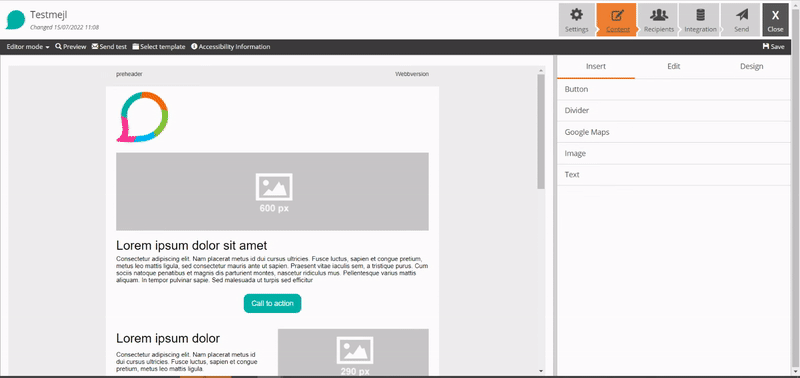
Task: Select the colorful speech bubble logo image
Action: click(x=142, y=117)
